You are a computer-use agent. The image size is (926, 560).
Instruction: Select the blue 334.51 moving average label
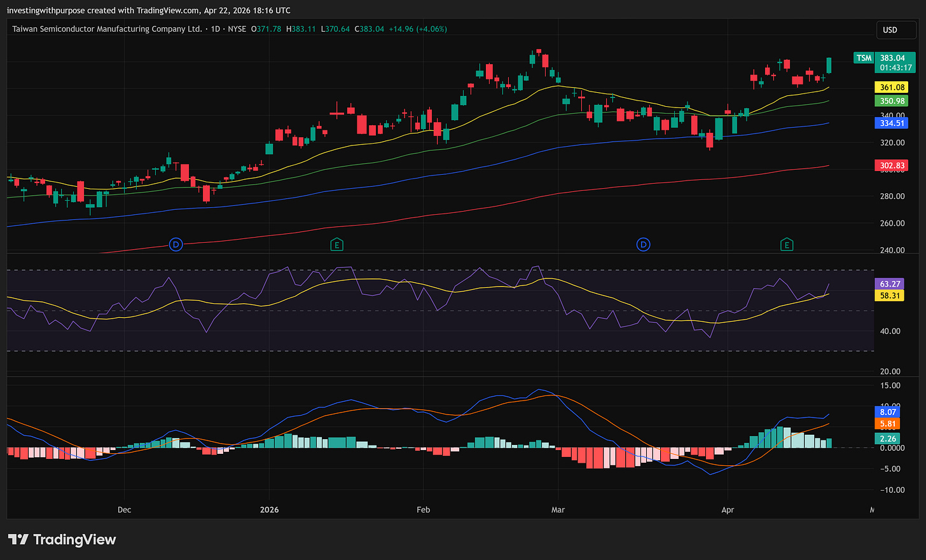(x=892, y=123)
